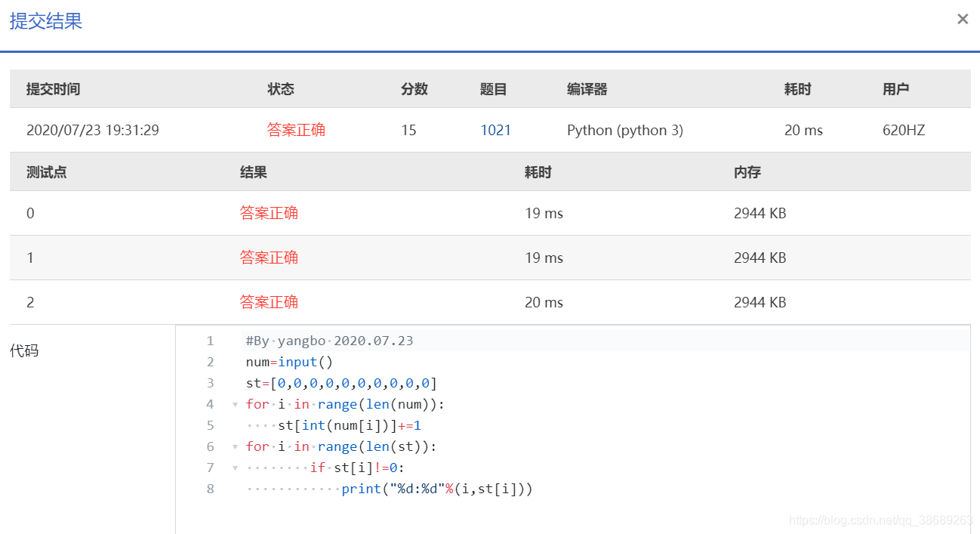Viewport: 980px width, 534px height.
Task: Select the 耗时 header in the submission row table
Action: 797,89
